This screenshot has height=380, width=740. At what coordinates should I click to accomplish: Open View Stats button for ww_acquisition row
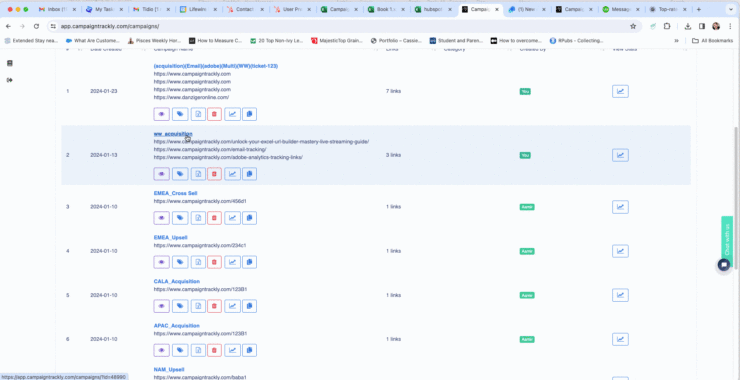[620, 155]
